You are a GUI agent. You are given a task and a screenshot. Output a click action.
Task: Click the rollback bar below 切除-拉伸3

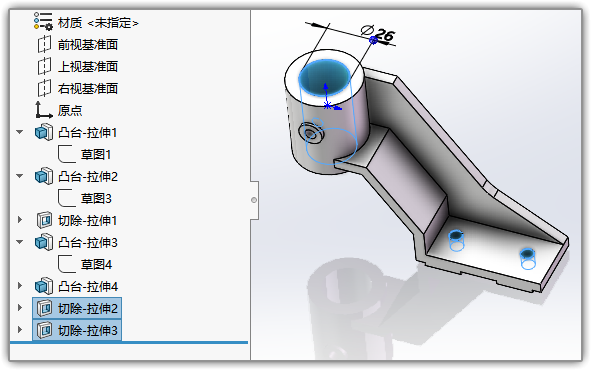(129, 342)
